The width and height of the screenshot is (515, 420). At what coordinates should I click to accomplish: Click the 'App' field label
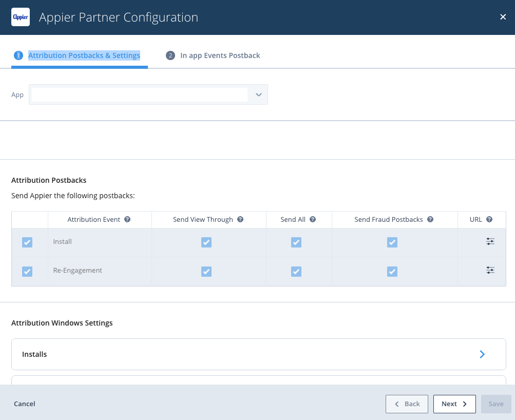pos(17,95)
